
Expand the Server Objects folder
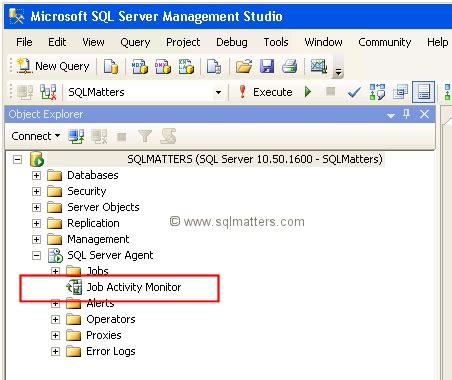pyautogui.click(x=36, y=207)
